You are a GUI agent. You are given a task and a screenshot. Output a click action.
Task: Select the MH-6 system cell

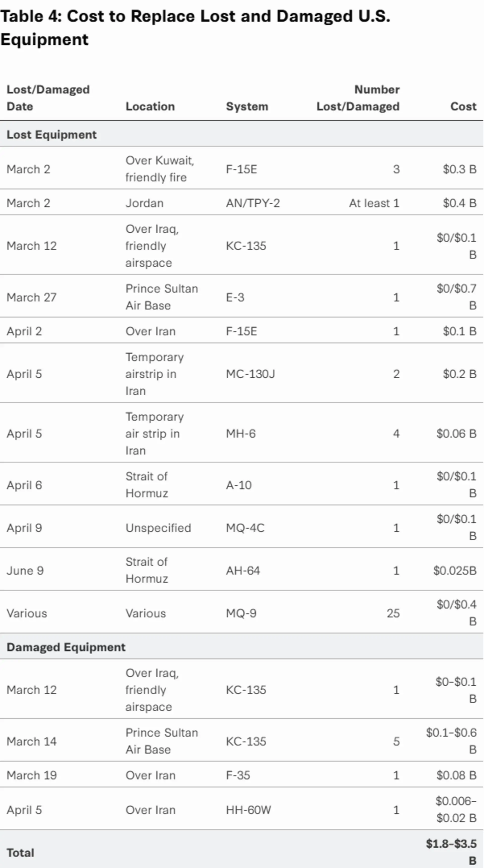pyautogui.click(x=240, y=434)
